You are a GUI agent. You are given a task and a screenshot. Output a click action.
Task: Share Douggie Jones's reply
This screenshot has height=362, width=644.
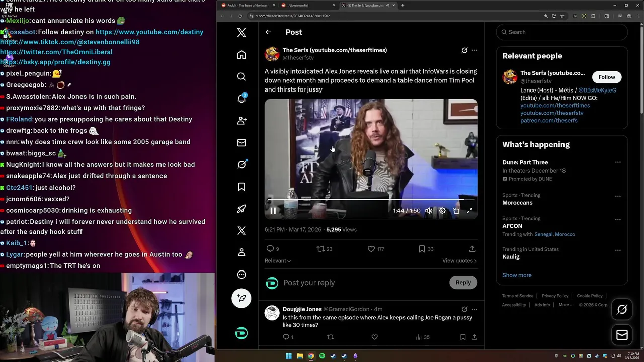(474, 337)
